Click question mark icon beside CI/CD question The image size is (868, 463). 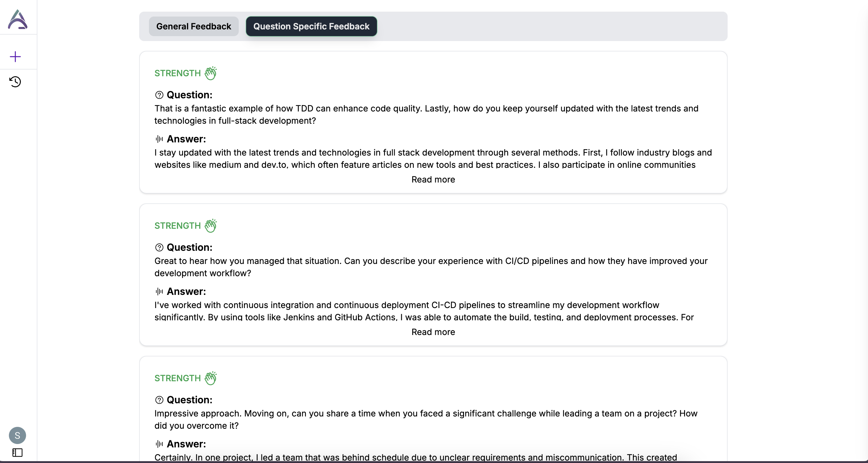click(x=159, y=247)
